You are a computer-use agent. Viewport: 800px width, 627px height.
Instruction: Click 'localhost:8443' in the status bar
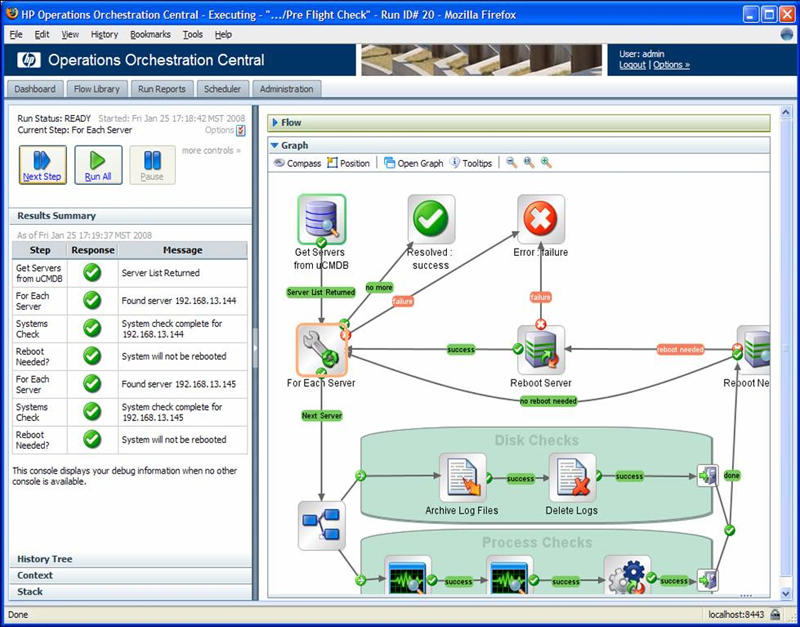[737, 615]
